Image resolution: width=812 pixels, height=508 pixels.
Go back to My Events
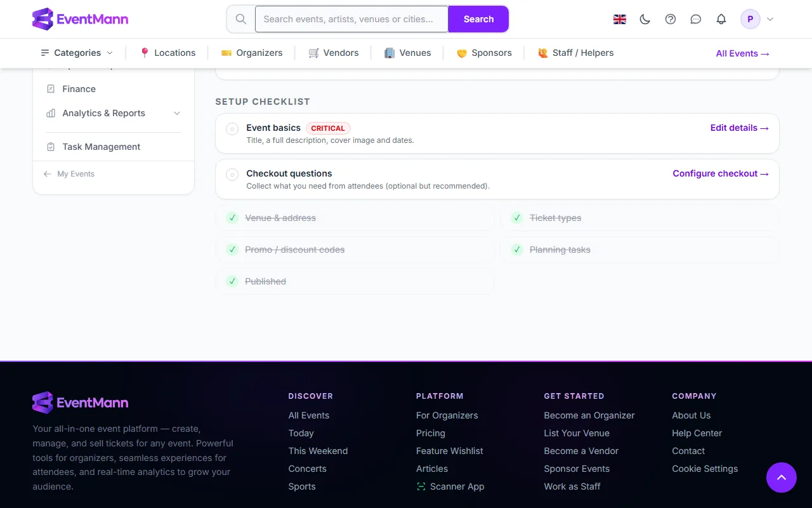tap(69, 174)
